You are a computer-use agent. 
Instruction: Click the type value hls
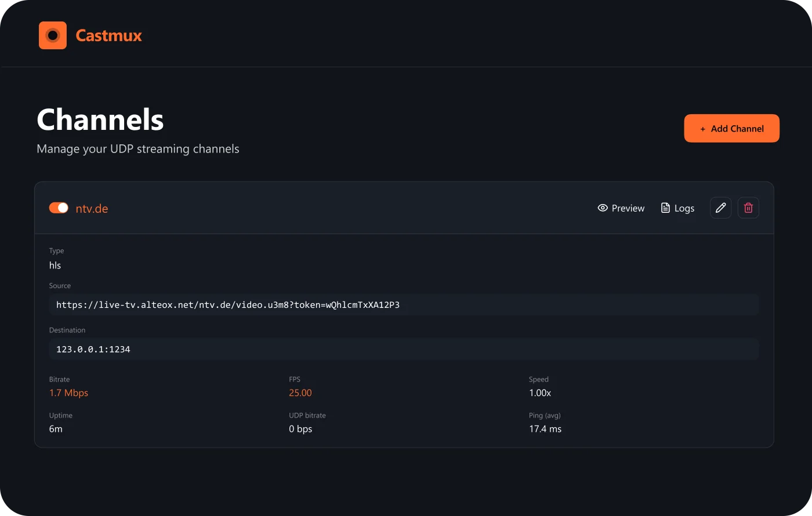coord(55,266)
